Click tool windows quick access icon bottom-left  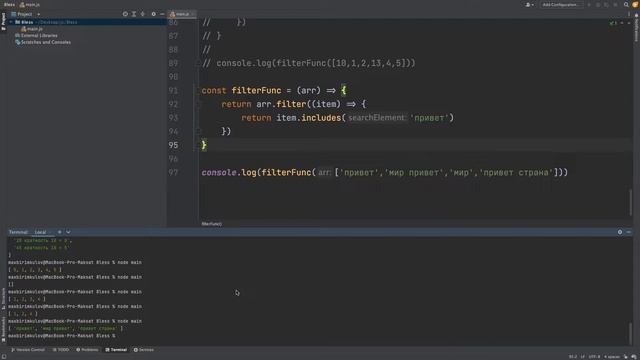[4, 357]
